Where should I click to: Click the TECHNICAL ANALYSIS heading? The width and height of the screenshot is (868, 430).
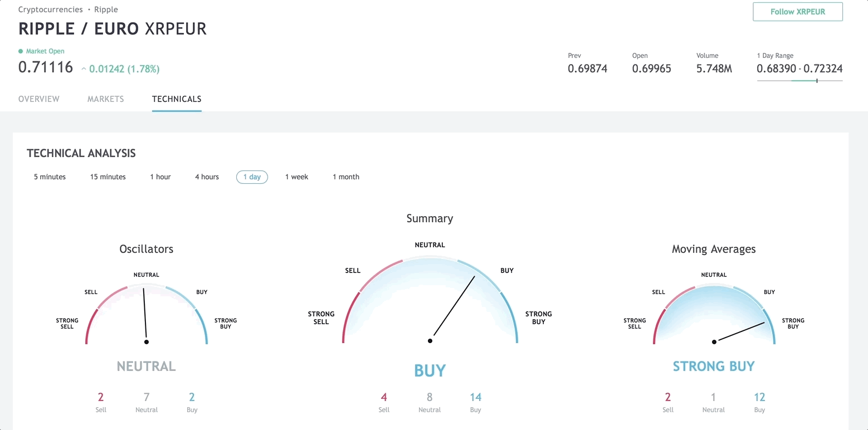tap(81, 153)
